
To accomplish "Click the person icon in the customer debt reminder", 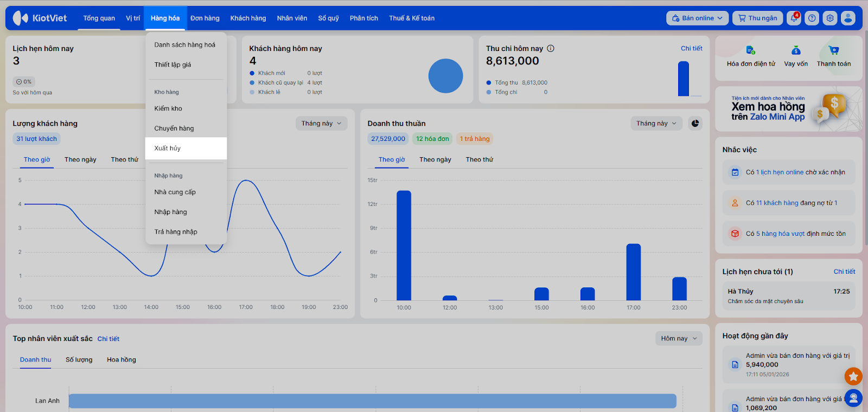I will [735, 203].
